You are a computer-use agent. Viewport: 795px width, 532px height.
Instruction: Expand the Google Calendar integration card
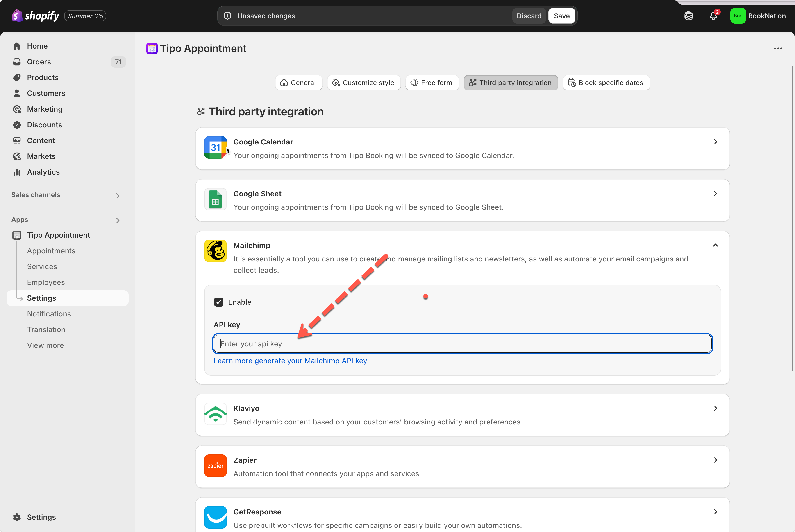coord(715,142)
